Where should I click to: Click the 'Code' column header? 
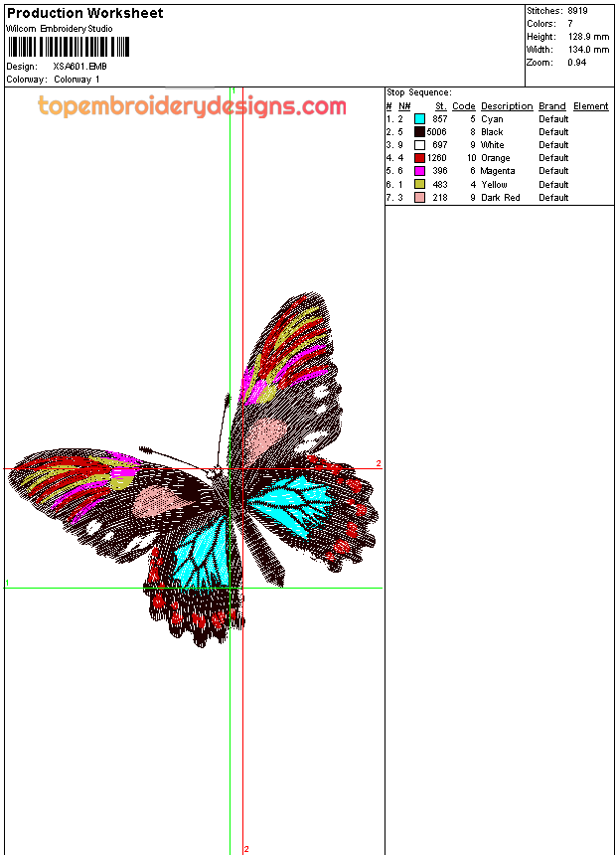(x=463, y=106)
